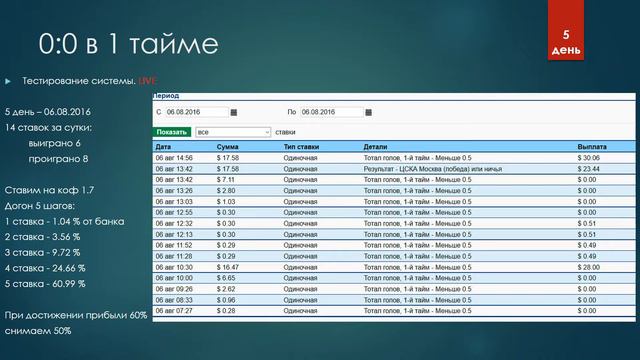Sort by the Сумма column header
Viewport: 640px width, 360px height.
point(227,147)
